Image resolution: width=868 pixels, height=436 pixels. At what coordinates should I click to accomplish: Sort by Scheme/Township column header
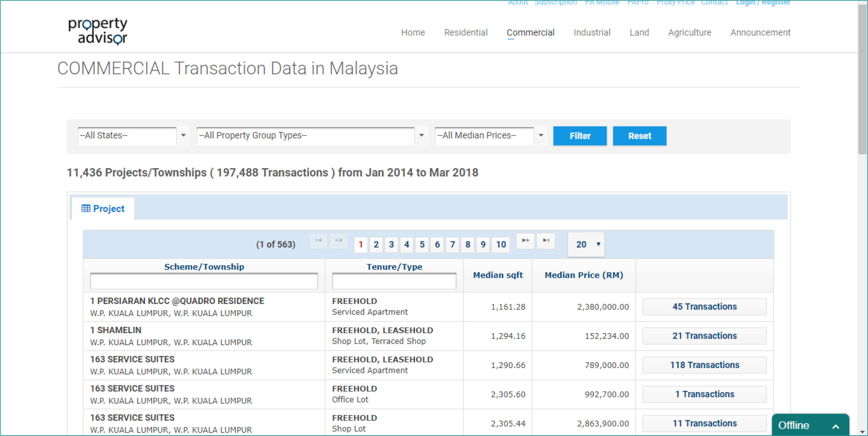pos(204,267)
